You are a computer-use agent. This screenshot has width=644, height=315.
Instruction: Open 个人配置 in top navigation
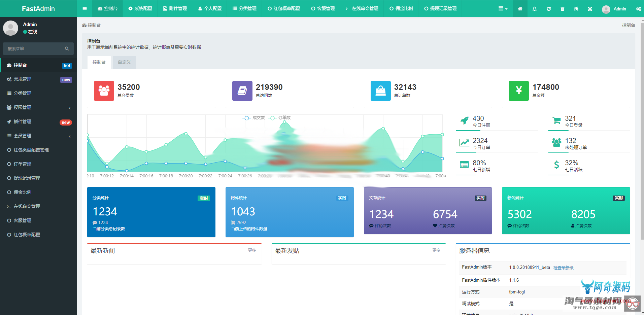(210, 9)
